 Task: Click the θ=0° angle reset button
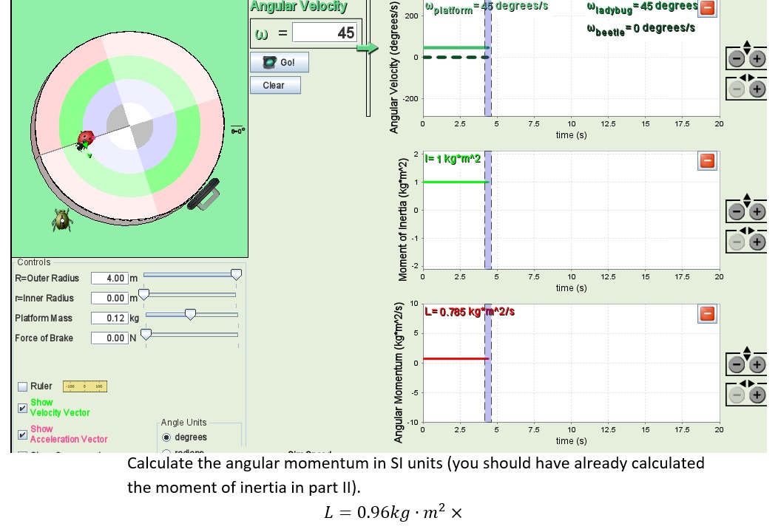[x=237, y=129]
